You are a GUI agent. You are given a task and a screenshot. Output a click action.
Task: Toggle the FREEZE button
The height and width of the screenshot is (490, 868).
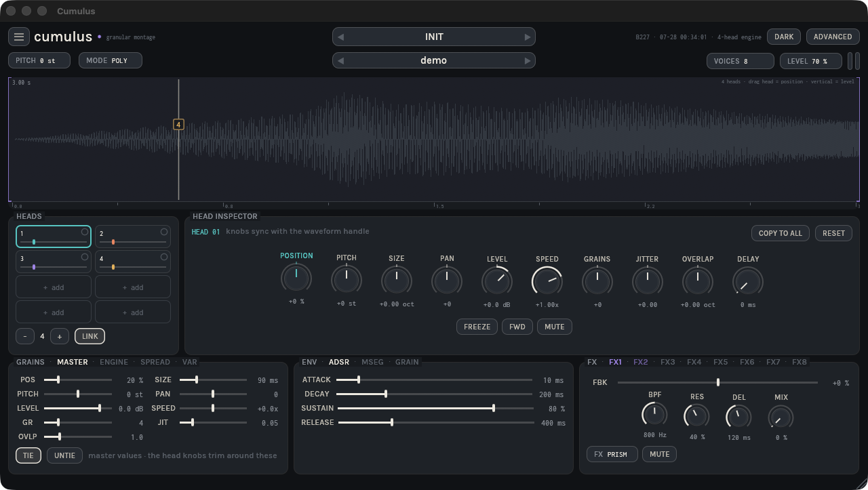point(477,327)
